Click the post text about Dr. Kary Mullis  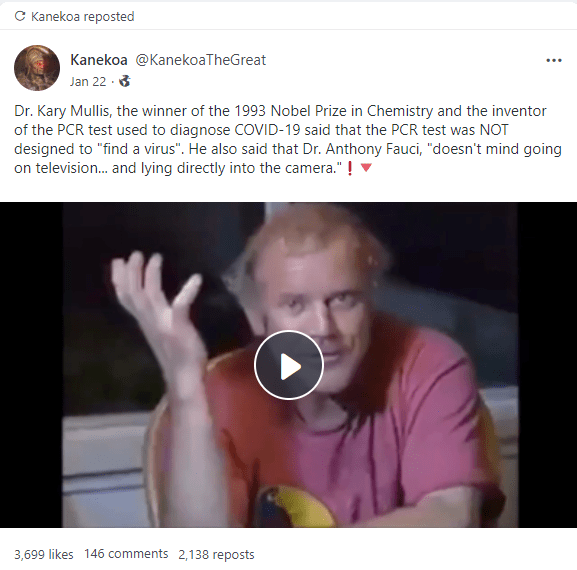[288, 139]
